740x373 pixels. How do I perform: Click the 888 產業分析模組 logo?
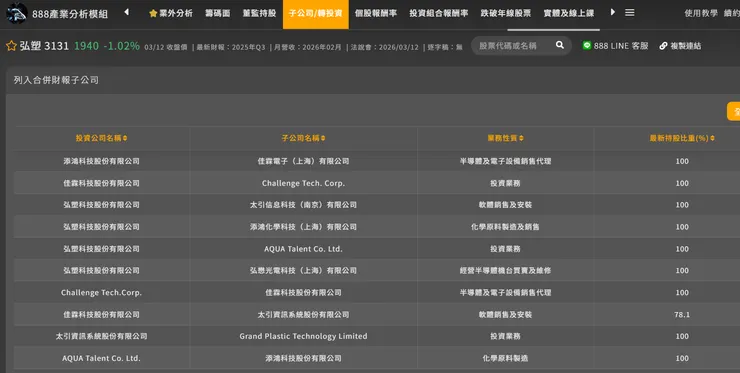click(17, 13)
